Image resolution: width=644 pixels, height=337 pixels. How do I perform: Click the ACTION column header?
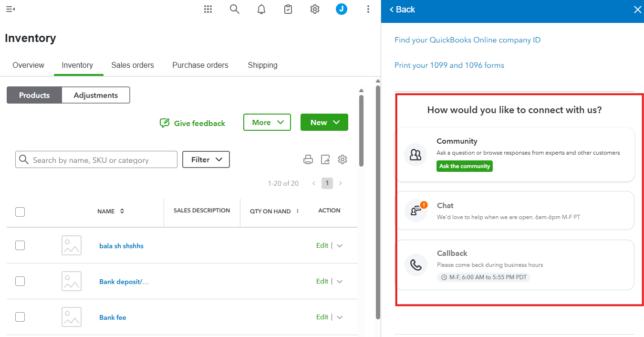coord(329,211)
